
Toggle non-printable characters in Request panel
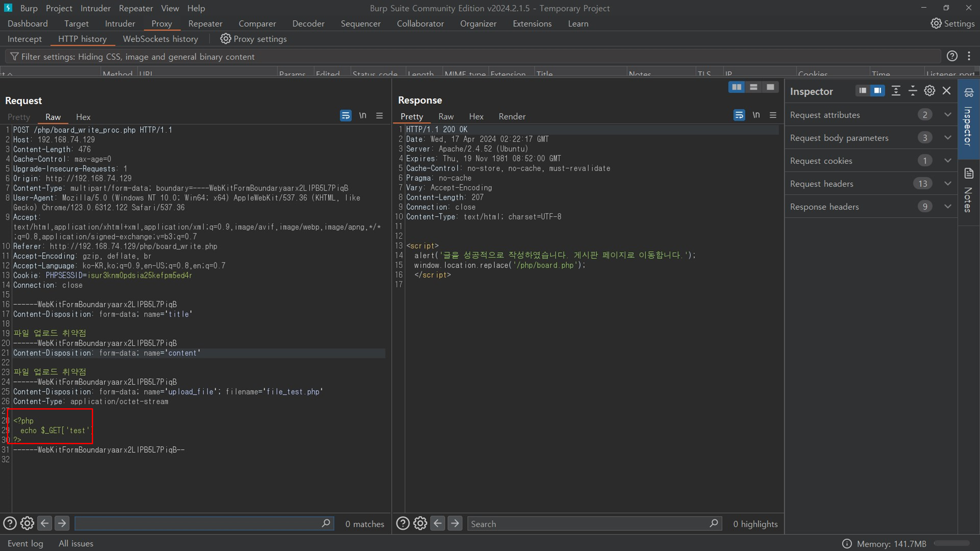(x=363, y=116)
